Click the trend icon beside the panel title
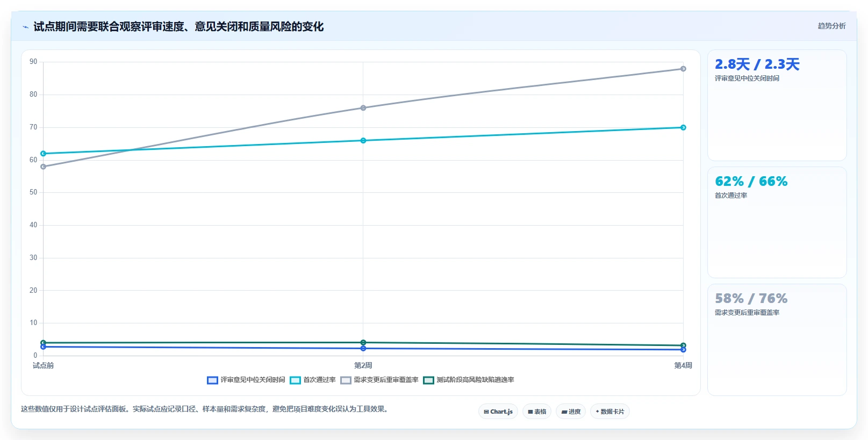Screen dimensions: 868x440 tap(25, 27)
